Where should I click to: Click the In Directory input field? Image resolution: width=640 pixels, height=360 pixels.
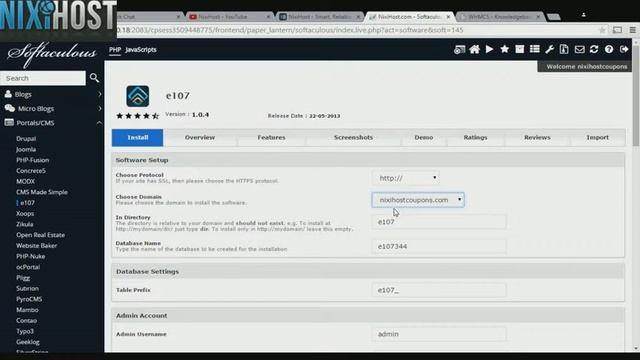pyautogui.click(x=439, y=222)
